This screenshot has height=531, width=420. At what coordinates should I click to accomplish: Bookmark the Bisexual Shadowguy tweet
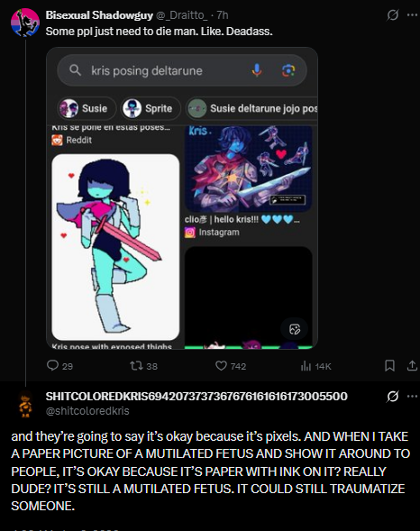[389, 366]
